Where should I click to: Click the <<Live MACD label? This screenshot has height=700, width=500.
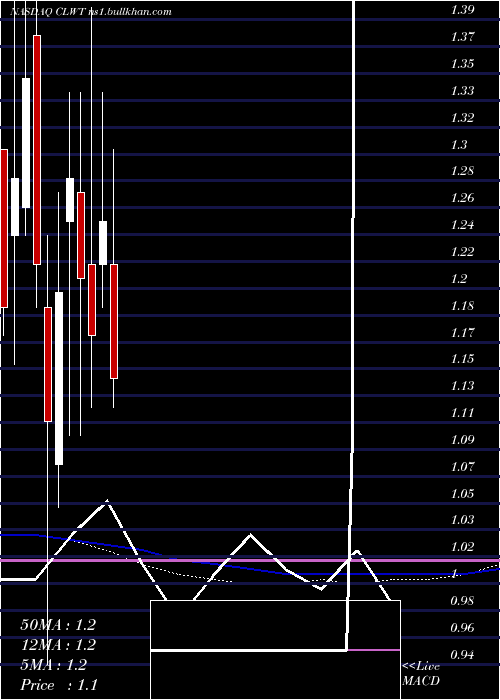pos(421,674)
